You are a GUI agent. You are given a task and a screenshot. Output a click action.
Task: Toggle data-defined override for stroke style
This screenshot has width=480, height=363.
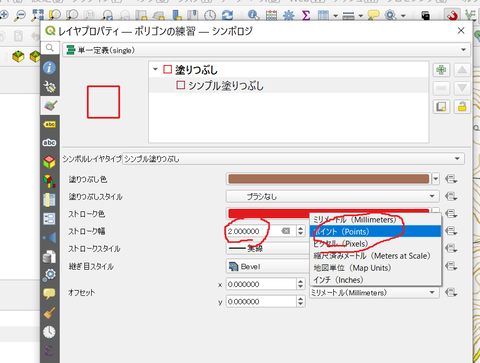click(451, 248)
